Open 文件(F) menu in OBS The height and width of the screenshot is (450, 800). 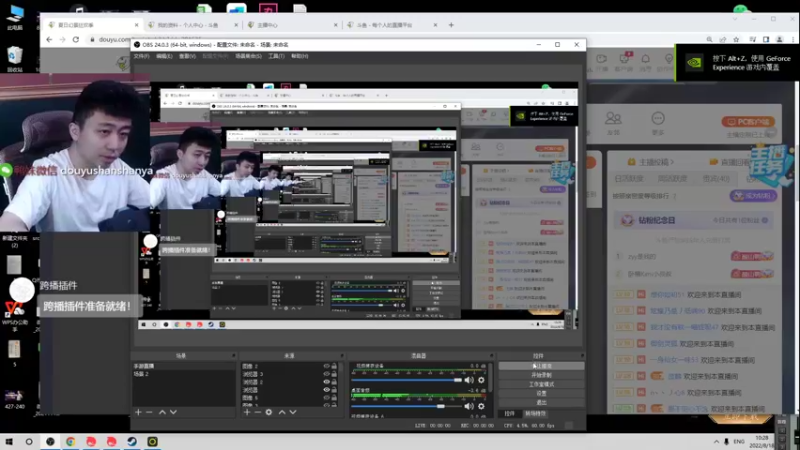click(141, 56)
